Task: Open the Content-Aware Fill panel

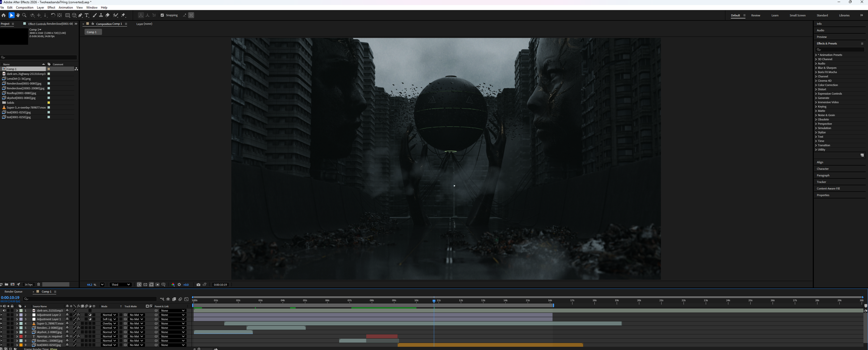Action: 828,188
